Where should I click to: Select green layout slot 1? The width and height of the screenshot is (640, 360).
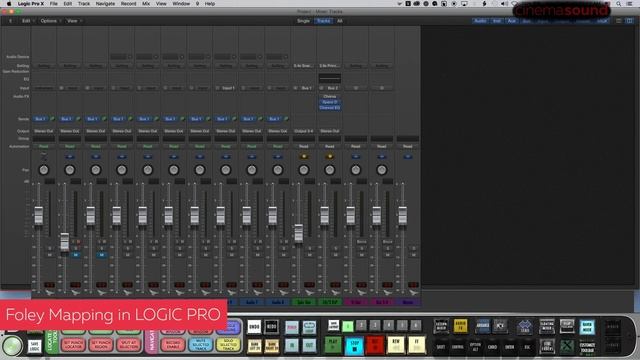point(348,326)
